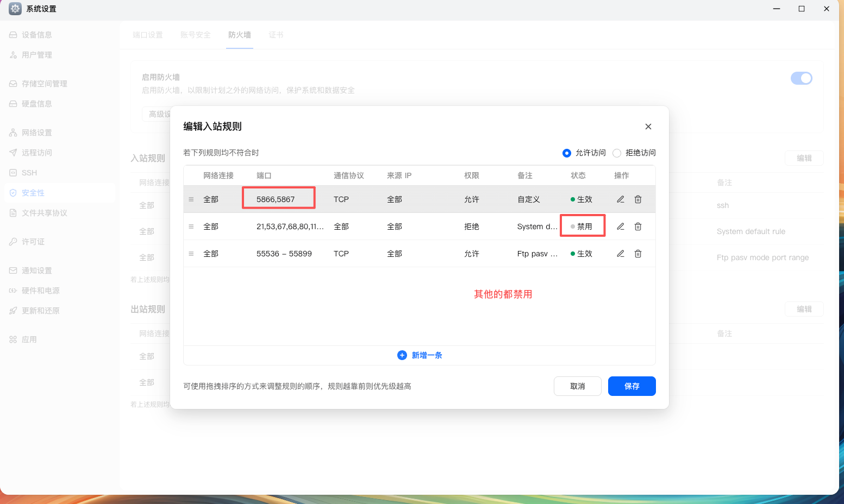Select the 允许访问 radio option
Screen dimensions: 844x504
(567, 153)
